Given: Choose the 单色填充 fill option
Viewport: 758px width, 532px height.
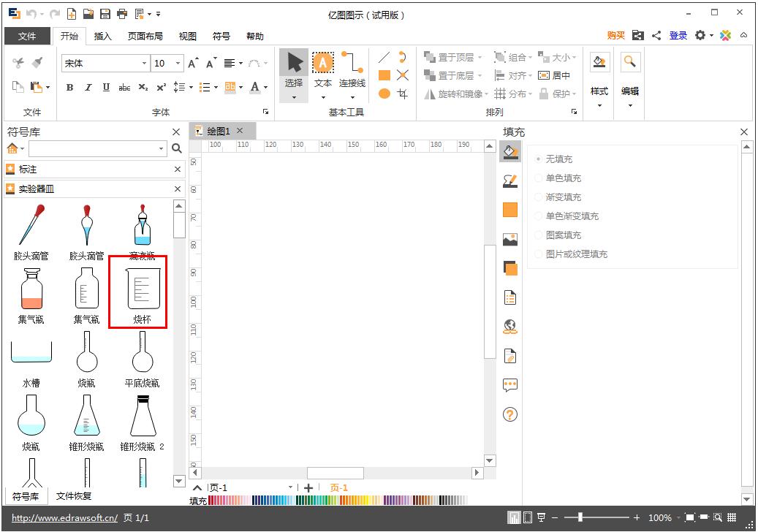Looking at the screenshot, I should [539, 178].
